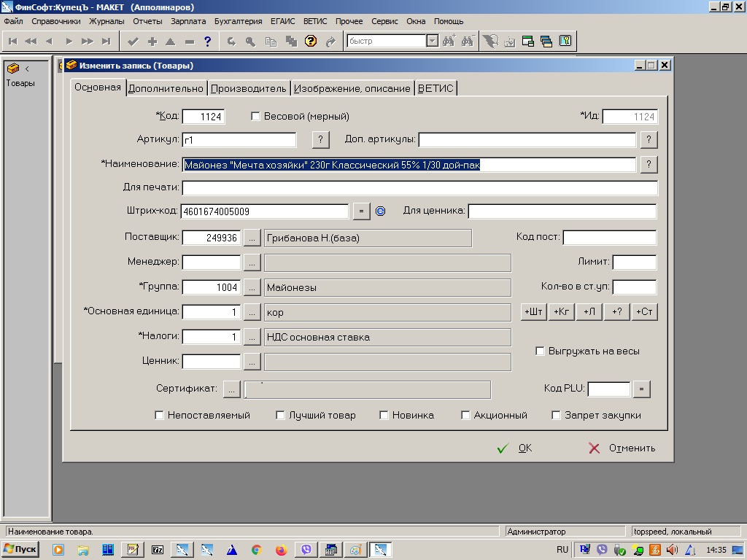Click the binoculars-plus find icon

click(x=449, y=41)
